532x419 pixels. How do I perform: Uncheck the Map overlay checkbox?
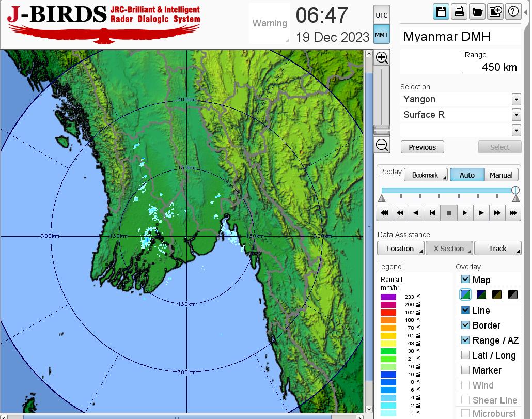[465, 280]
